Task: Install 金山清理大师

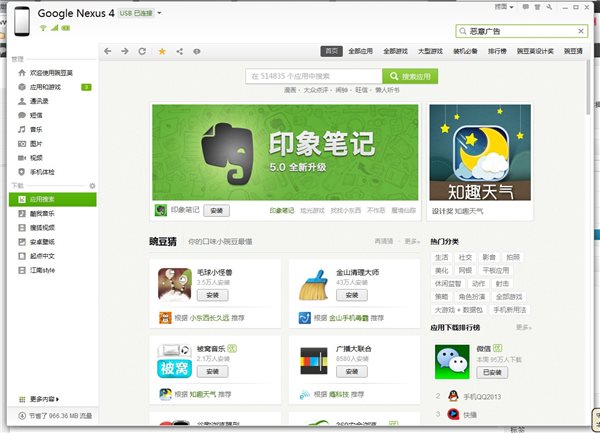Action: point(352,295)
